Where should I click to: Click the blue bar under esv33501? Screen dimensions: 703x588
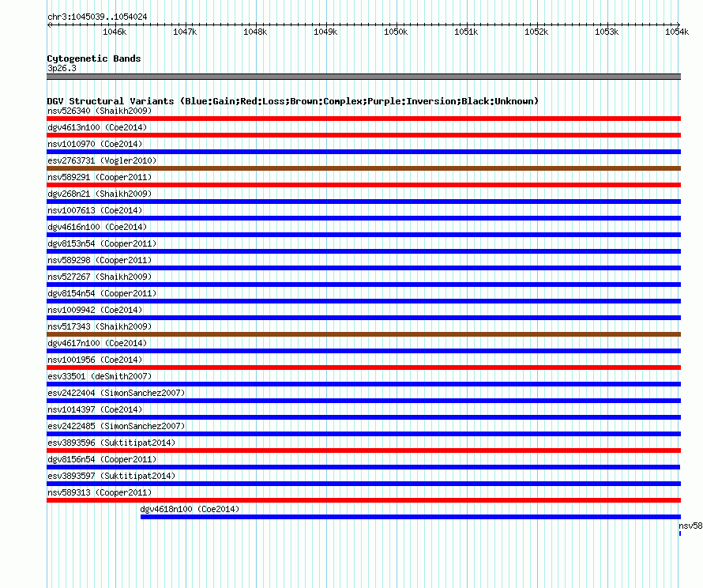click(363, 384)
